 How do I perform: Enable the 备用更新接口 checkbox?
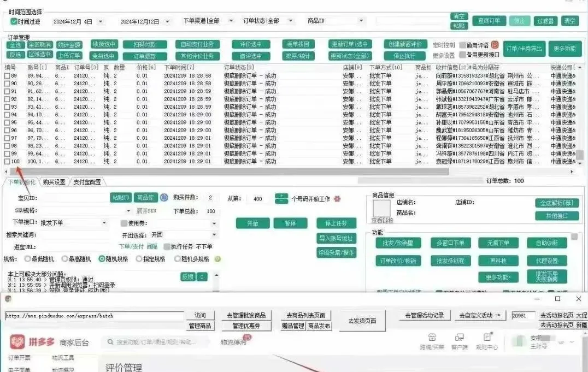462,55
